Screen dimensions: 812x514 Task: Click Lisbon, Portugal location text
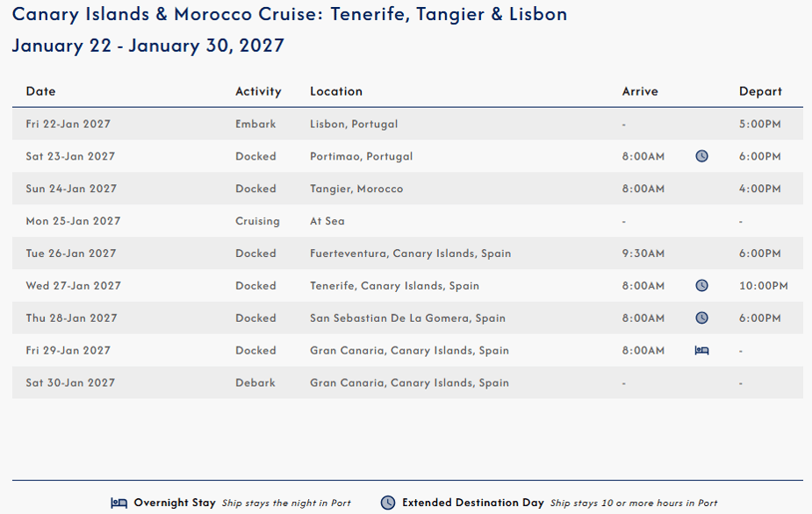point(354,125)
